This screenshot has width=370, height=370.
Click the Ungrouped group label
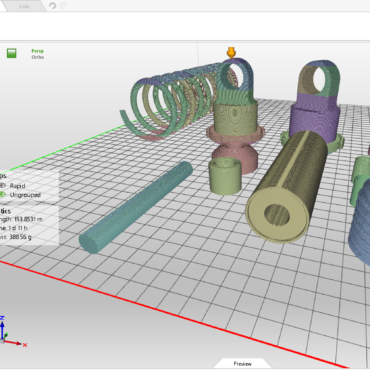click(25, 195)
